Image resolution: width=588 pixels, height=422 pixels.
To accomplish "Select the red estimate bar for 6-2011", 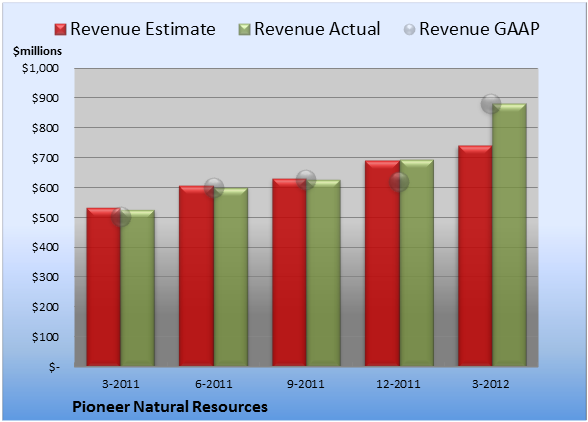I will click(x=196, y=276).
